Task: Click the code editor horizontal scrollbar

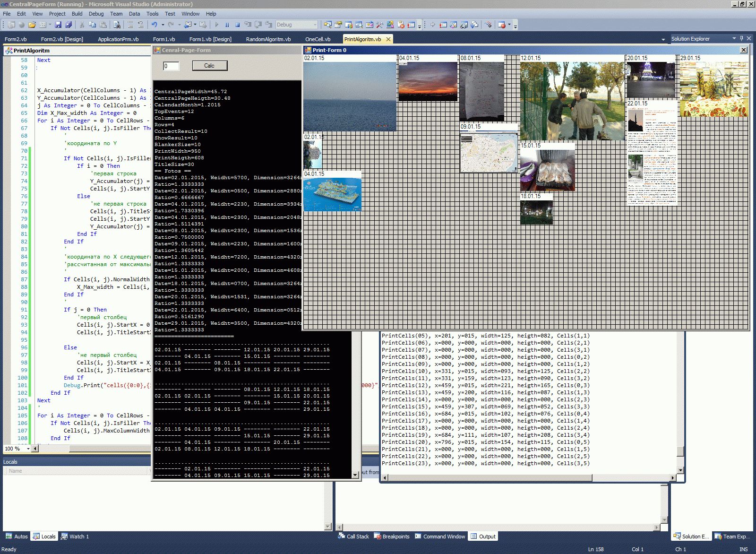Action: click(91, 449)
